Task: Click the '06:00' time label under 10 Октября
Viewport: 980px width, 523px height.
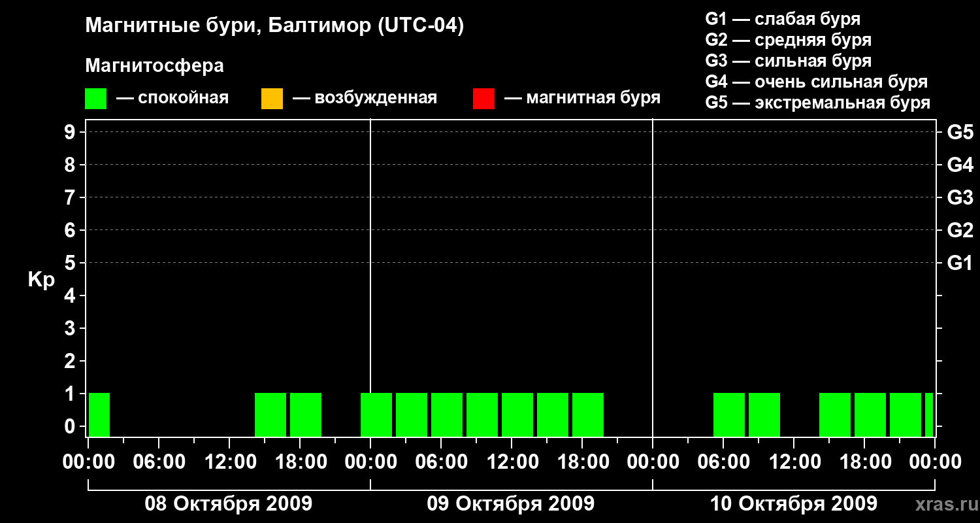Action: point(723,462)
